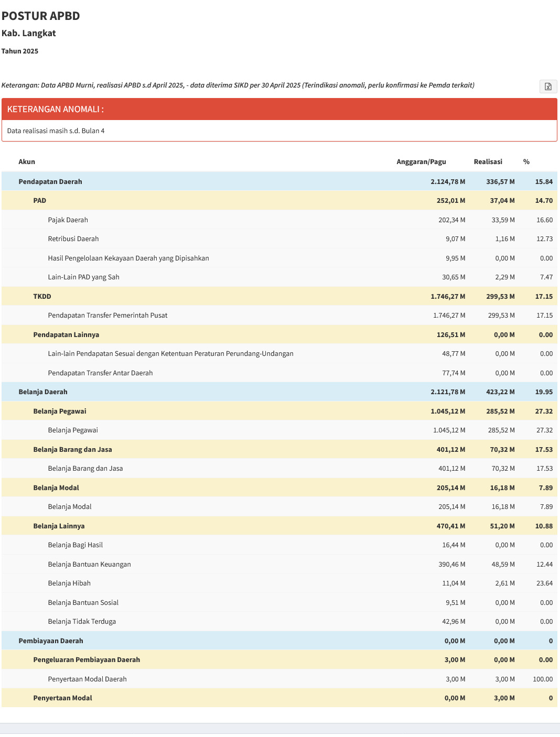Click the Belanja Hibah row
The width and height of the screenshot is (560, 737).
279,583
